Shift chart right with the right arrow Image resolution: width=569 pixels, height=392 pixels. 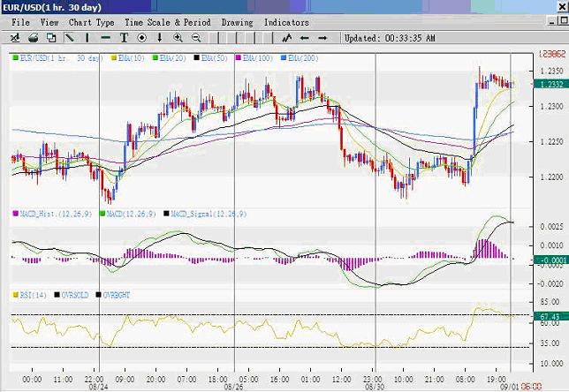pyautogui.click(x=322, y=38)
